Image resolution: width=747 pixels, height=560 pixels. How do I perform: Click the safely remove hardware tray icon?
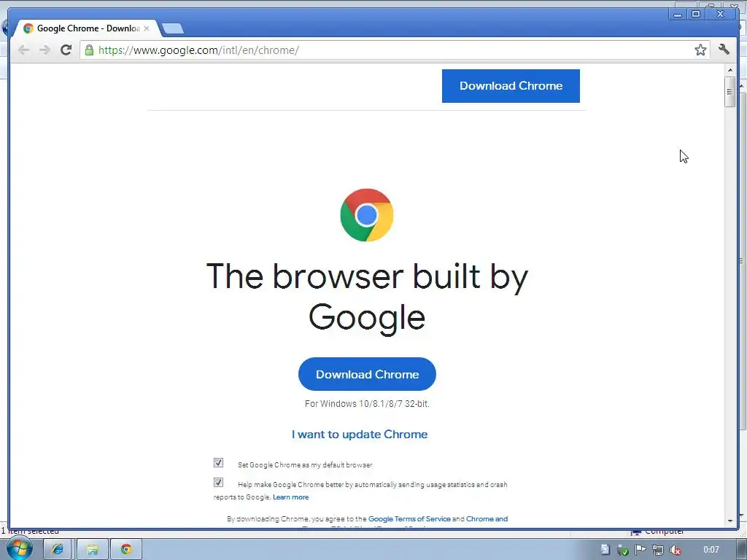click(623, 550)
